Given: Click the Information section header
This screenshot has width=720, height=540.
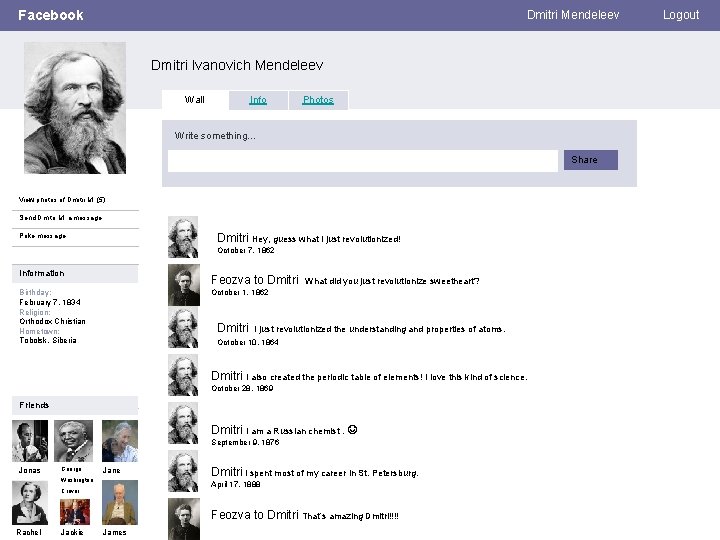Looking at the screenshot, I should click(x=75, y=273).
